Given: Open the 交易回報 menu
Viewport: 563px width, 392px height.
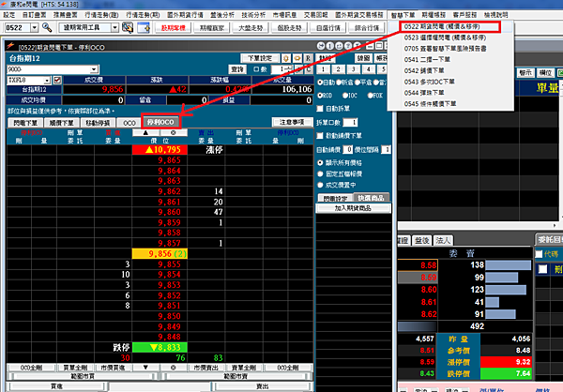Looking at the screenshot, I should [x=316, y=15].
